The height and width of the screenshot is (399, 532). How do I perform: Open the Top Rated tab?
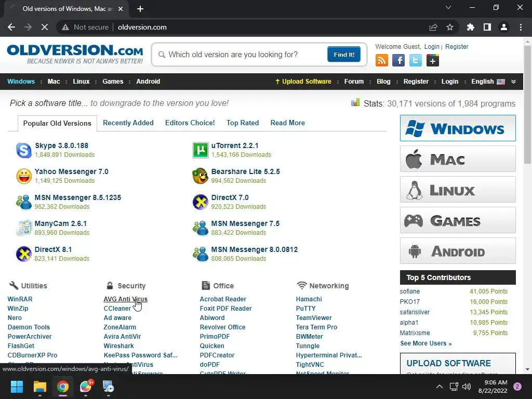tap(243, 123)
